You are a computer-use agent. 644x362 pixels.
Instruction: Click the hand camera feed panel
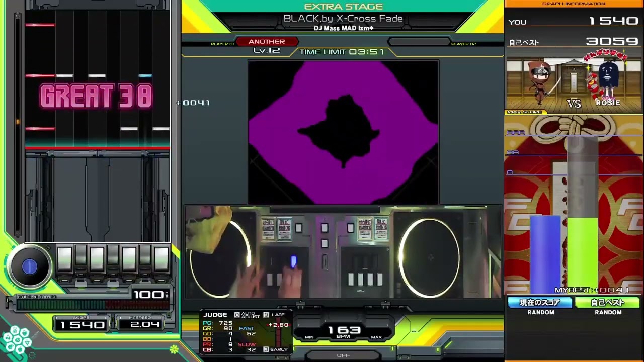coord(343,252)
